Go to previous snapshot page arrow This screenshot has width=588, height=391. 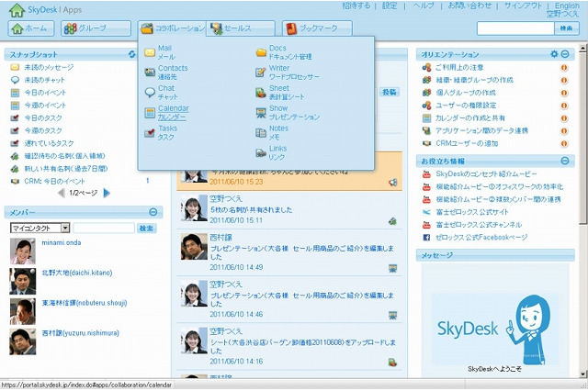62,193
